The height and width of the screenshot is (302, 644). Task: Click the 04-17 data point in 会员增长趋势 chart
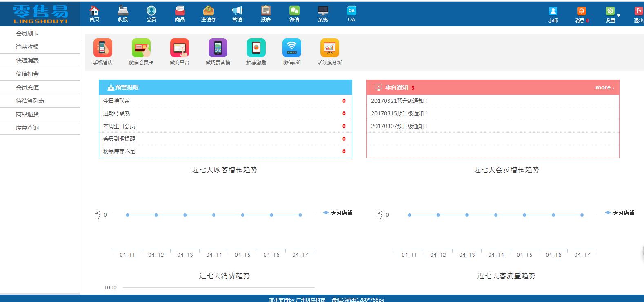582,215
